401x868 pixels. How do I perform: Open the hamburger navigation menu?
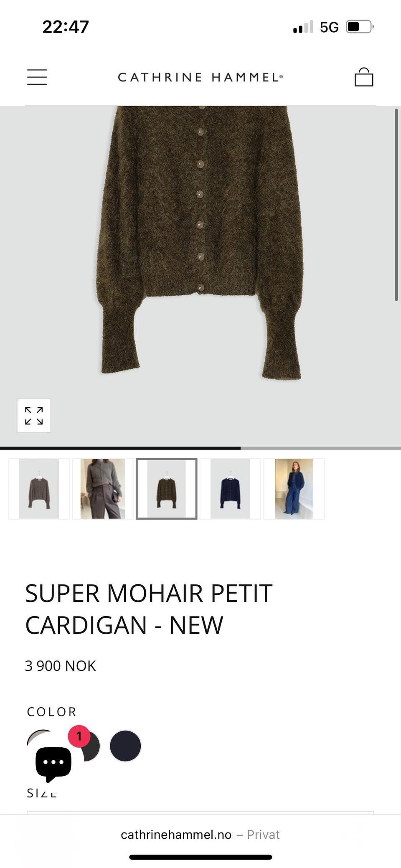[37, 77]
